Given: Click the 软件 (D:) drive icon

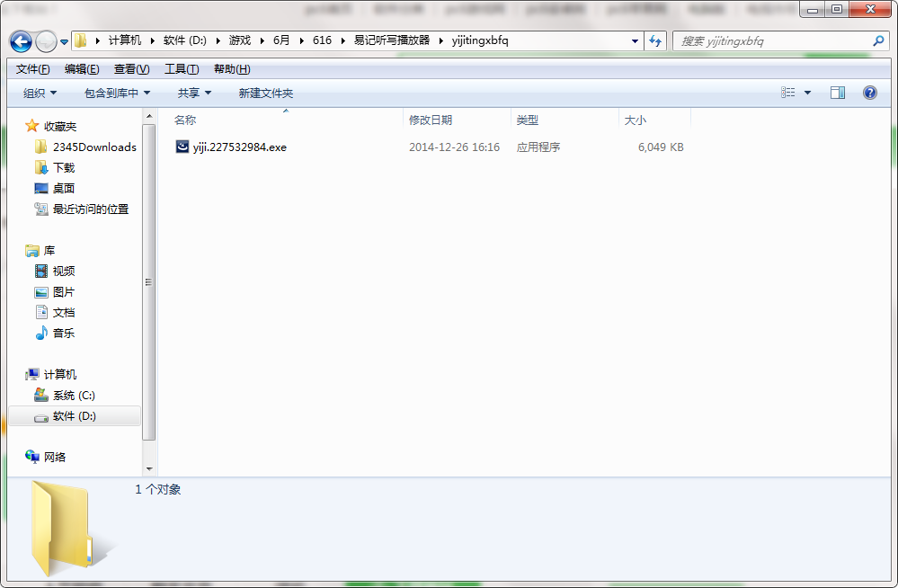Looking at the screenshot, I should tap(41, 418).
